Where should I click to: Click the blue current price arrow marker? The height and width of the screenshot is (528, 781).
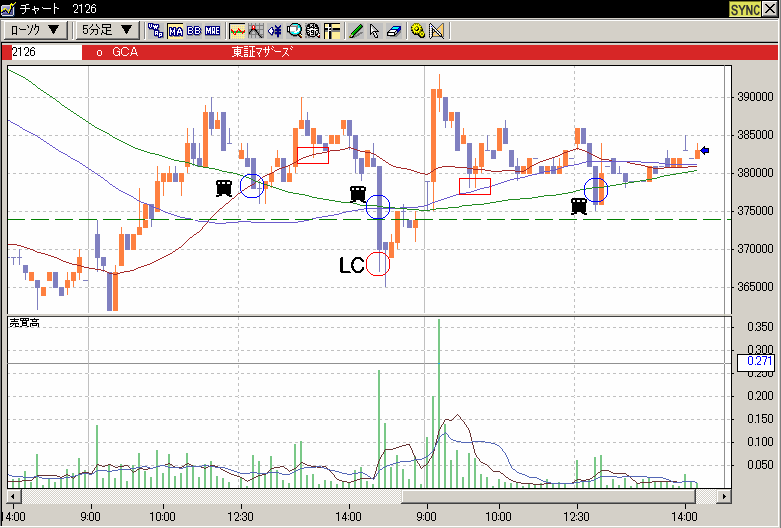(705, 150)
